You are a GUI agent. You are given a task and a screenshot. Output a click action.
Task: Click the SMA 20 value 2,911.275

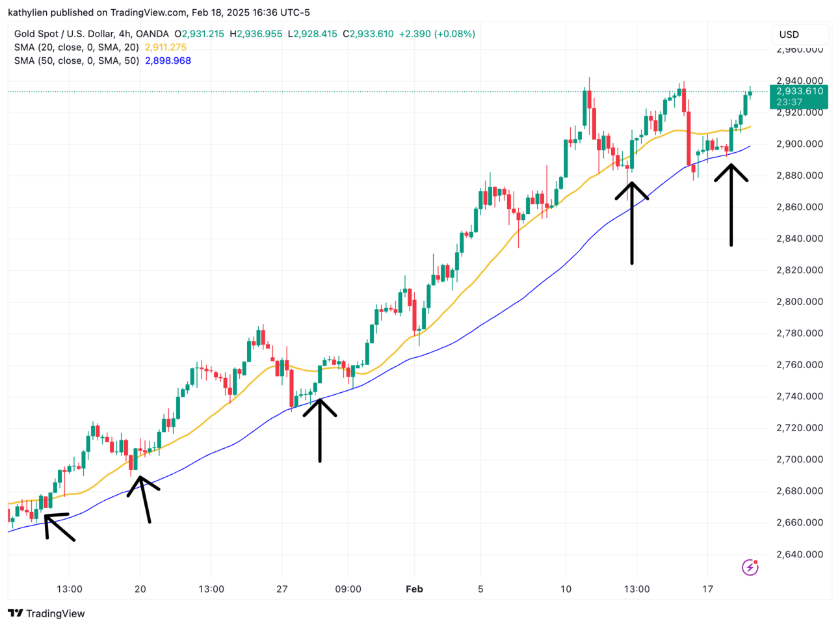[166, 47]
